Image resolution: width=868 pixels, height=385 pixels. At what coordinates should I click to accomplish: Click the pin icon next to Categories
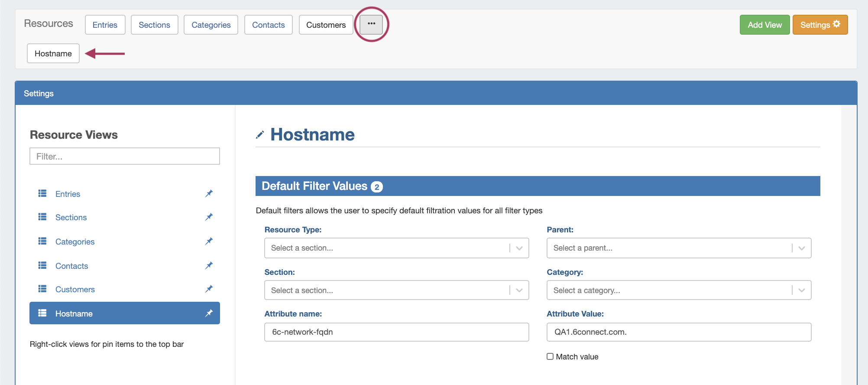click(209, 241)
